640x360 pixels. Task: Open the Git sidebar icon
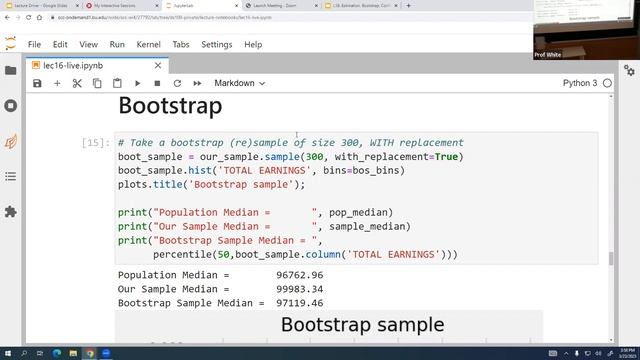(x=11, y=141)
